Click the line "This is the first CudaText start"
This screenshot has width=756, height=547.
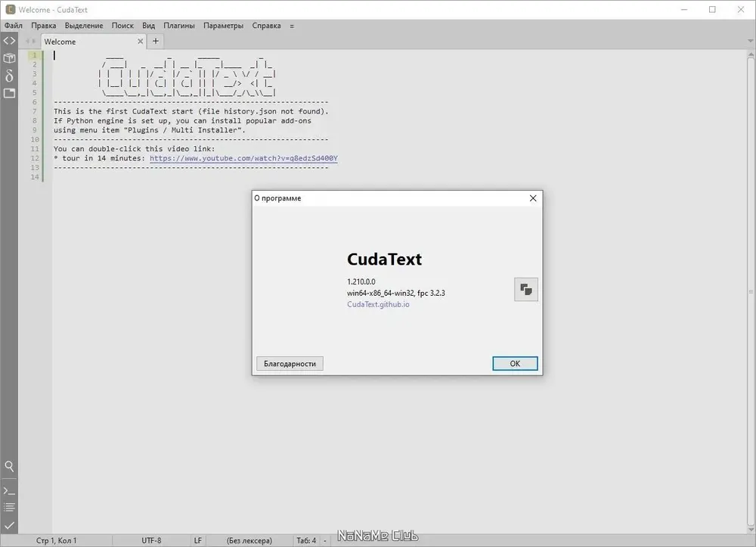[191, 111]
